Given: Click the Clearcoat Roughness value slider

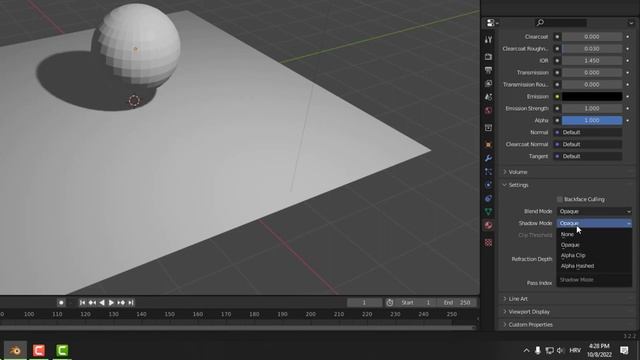Looking at the screenshot, I should 592,49.
